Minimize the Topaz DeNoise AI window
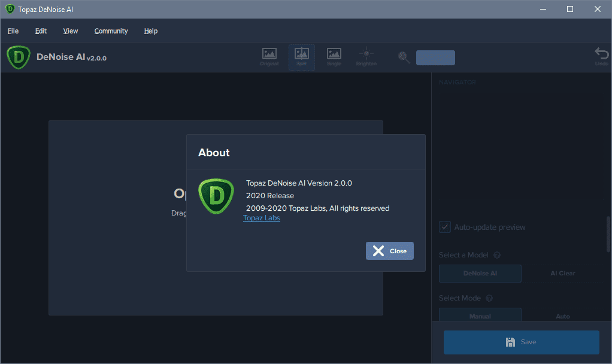Viewport: 612px width, 364px height. [543, 9]
